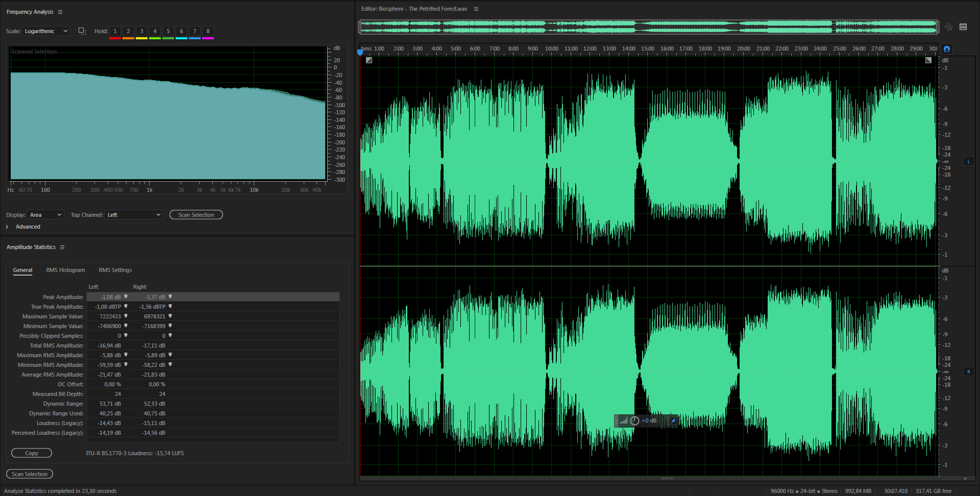The image size is (980, 496).
Task: Toggle Hold 5 frequency snapshot
Action: point(168,32)
